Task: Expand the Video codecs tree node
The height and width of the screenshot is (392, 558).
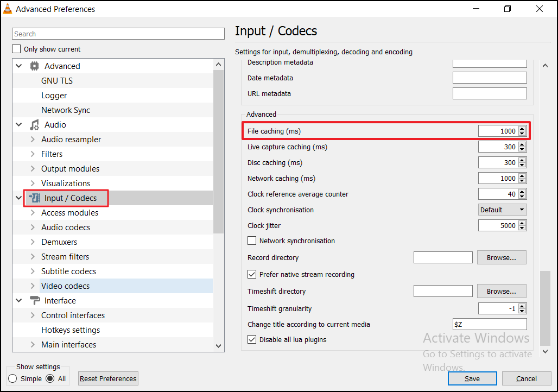Action: 33,286
